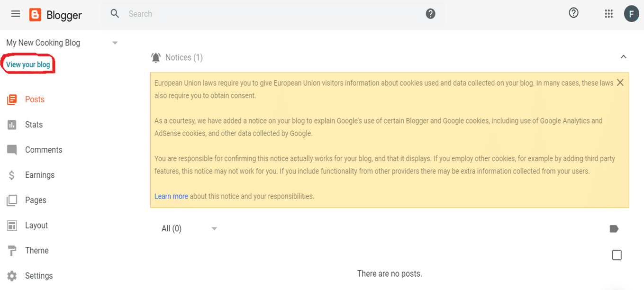This screenshot has width=644, height=290.
Task: Click the Pages sidebar icon
Action: [12, 200]
